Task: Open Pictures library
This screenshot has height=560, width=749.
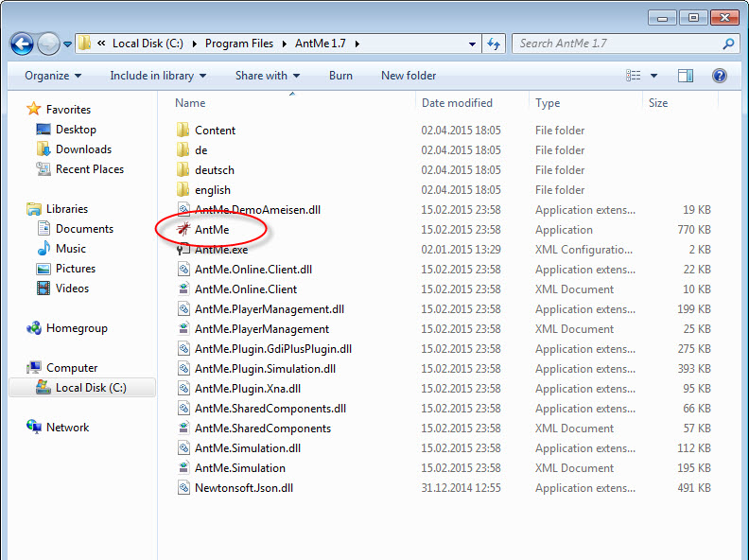Action: tap(76, 269)
